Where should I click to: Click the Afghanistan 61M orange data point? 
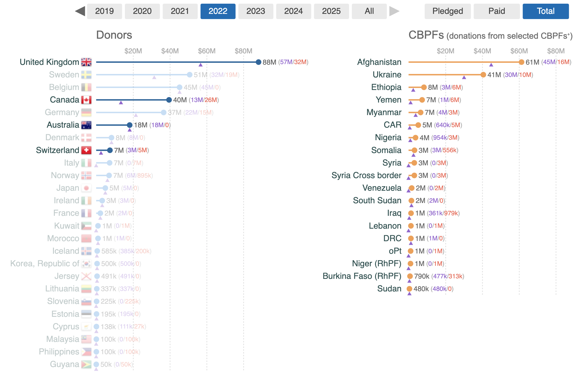coord(522,62)
